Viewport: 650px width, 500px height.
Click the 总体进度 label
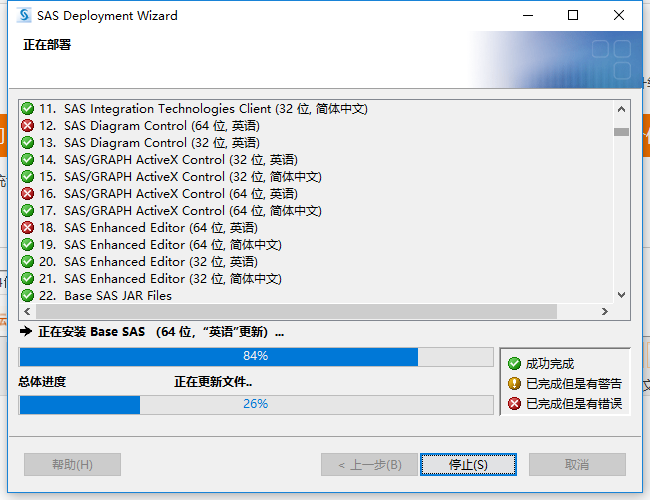(x=42, y=381)
